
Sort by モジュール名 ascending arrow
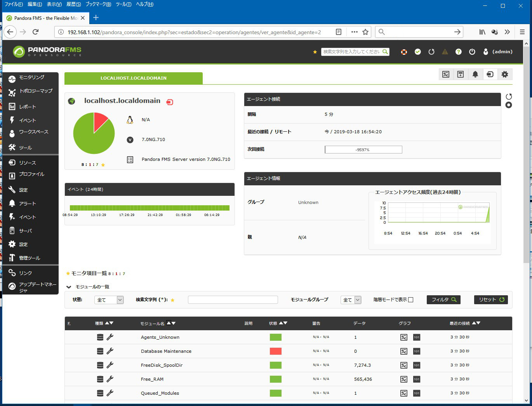tap(169, 323)
